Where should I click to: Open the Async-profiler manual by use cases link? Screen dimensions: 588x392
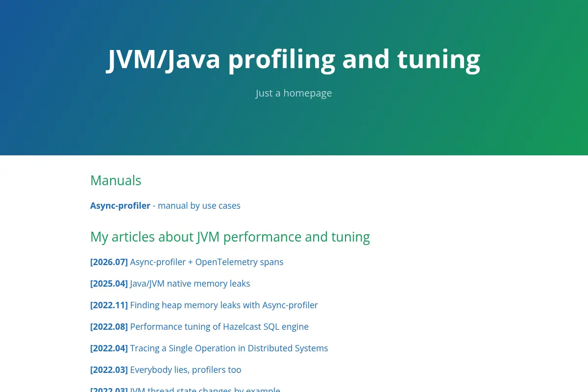(x=165, y=206)
